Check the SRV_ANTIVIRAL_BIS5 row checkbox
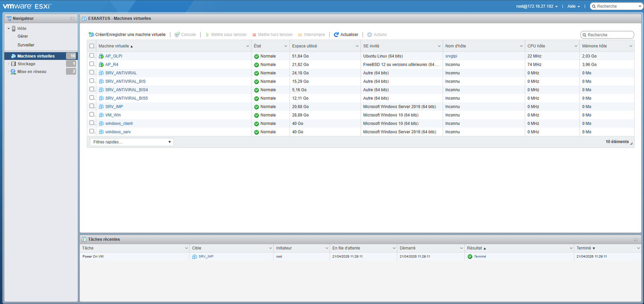The width and height of the screenshot is (644, 304). pos(92,98)
